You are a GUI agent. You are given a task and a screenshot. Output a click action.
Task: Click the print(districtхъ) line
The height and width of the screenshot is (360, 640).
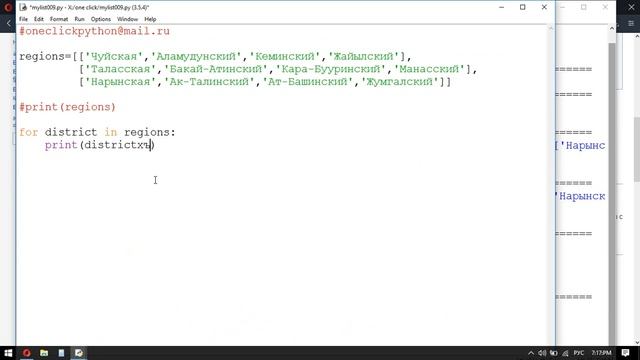point(100,145)
